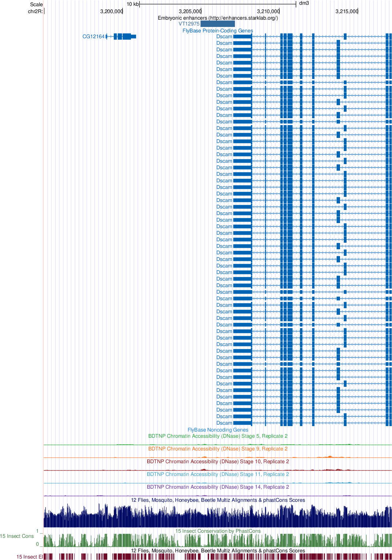Open BDTNP DNase Stage 14 track title
The width and height of the screenshot is (392, 560).
click(218, 487)
